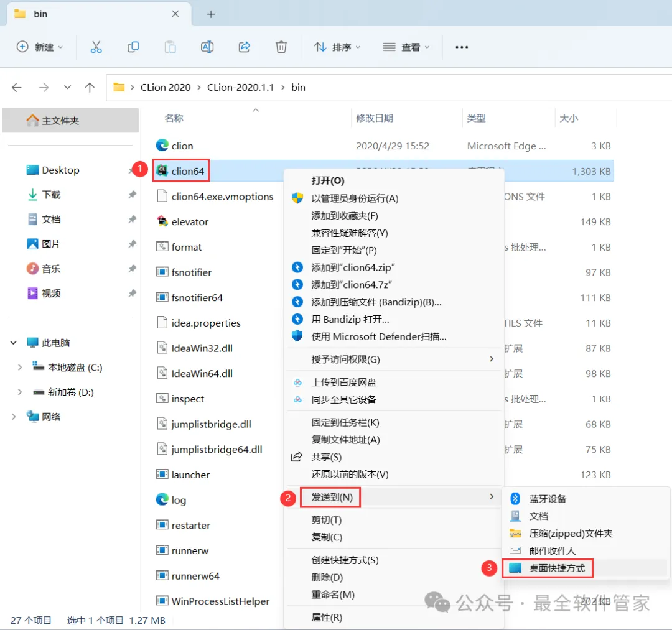Click the Share icon in toolbar
The image size is (672, 630).
[245, 47]
